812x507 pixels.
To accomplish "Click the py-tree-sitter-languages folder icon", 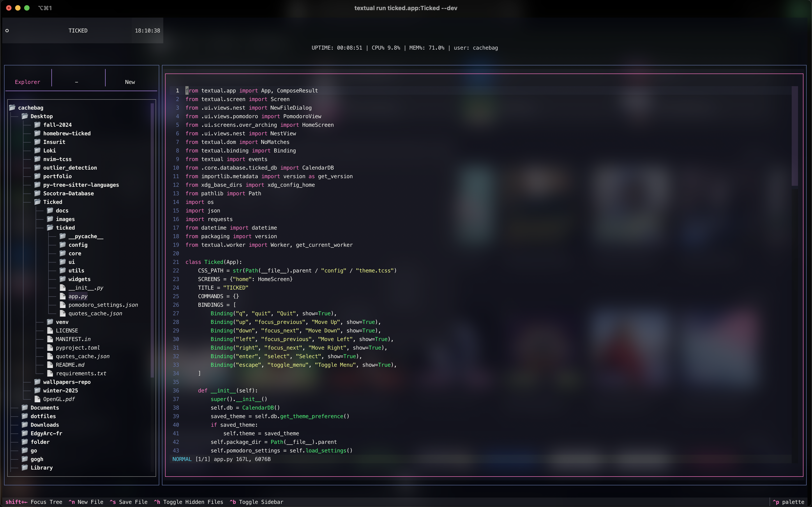I will click(37, 185).
